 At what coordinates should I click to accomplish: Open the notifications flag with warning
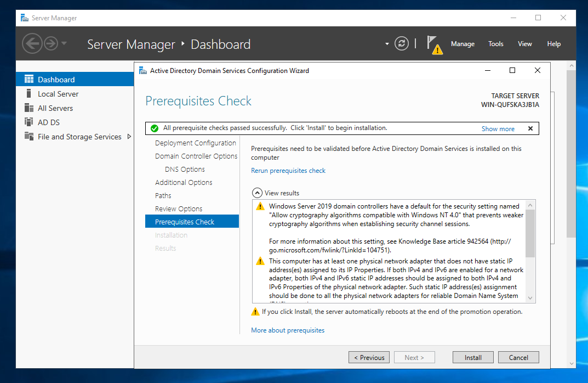click(x=435, y=45)
